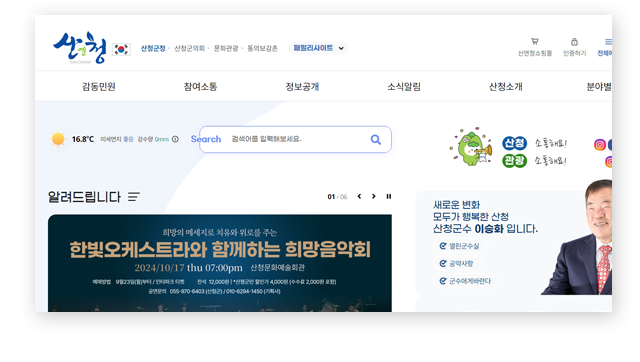Click the weather info circle icon
Viewport: 640px width, 362px height.
click(x=175, y=139)
